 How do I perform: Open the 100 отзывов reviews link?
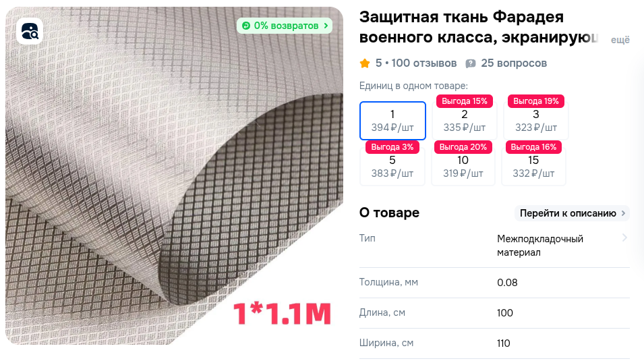click(424, 63)
